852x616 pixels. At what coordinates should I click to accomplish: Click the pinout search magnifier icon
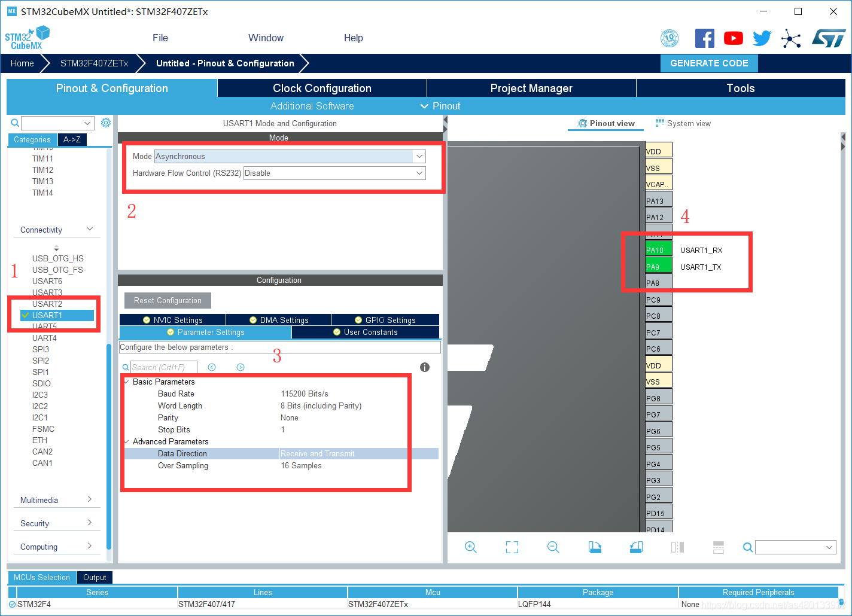tap(747, 547)
